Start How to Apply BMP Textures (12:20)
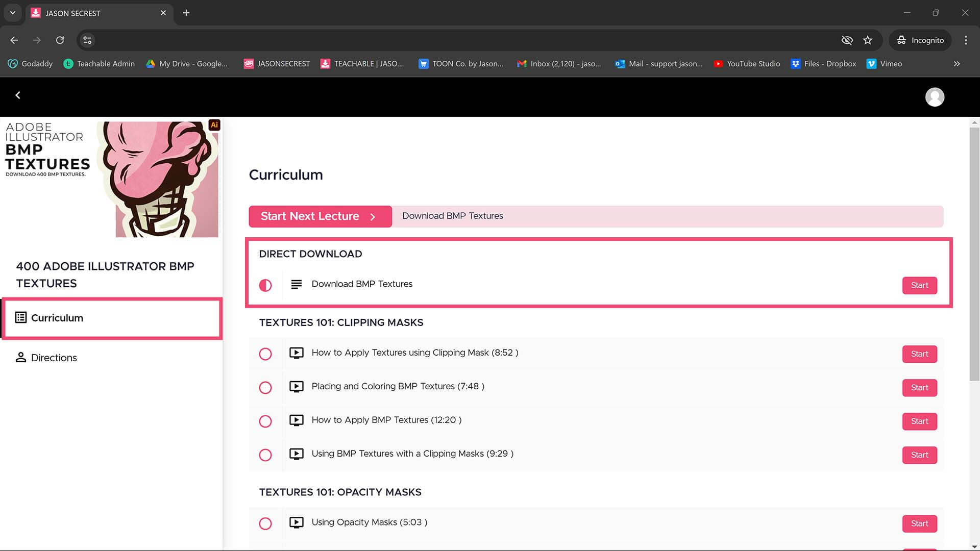Image resolution: width=980 pixels, height=551 pixels. [919, 421]
